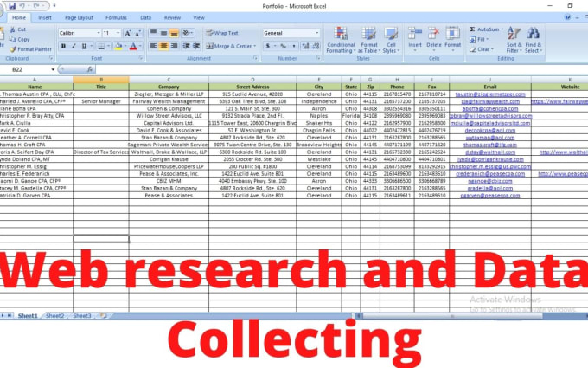The width and height of the screenshot is (588, 368).
Task: Toggle middle vertical alignment
Action: [x=163, y=33]
